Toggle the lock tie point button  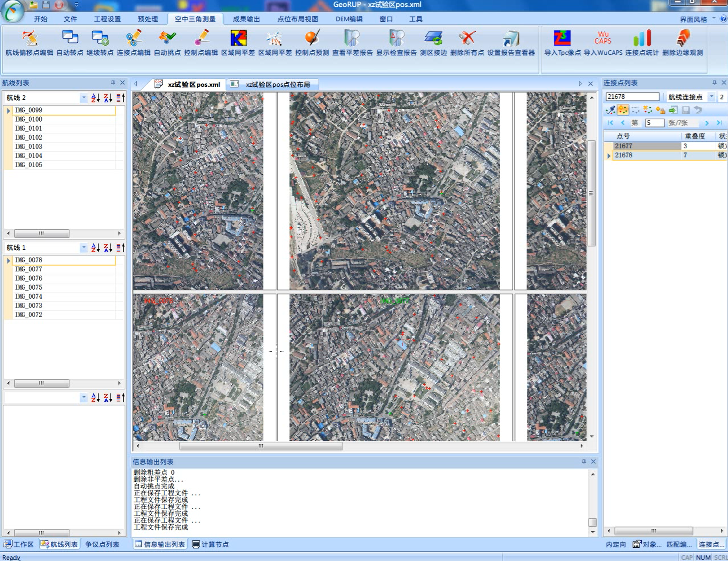pos(660,110)
